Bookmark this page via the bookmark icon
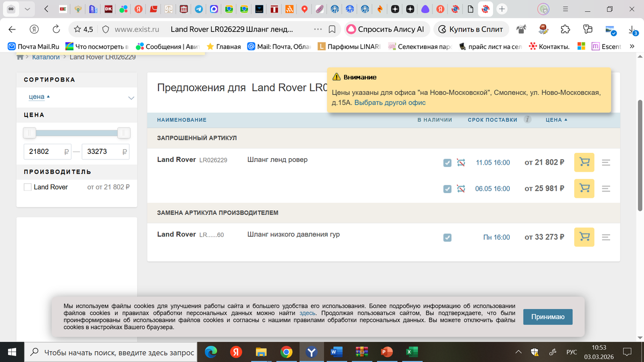This screenshot has height=362, width=644. click(x=332, y=29)
